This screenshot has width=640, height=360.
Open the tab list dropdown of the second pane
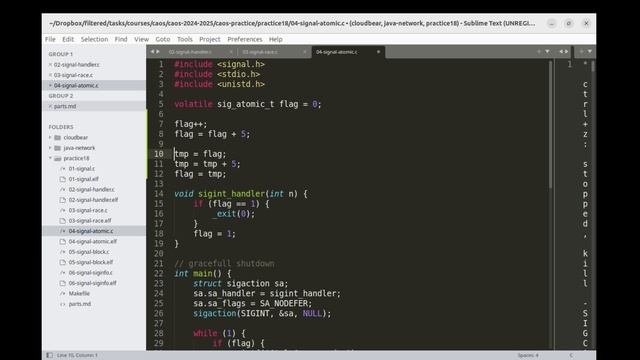590,51
